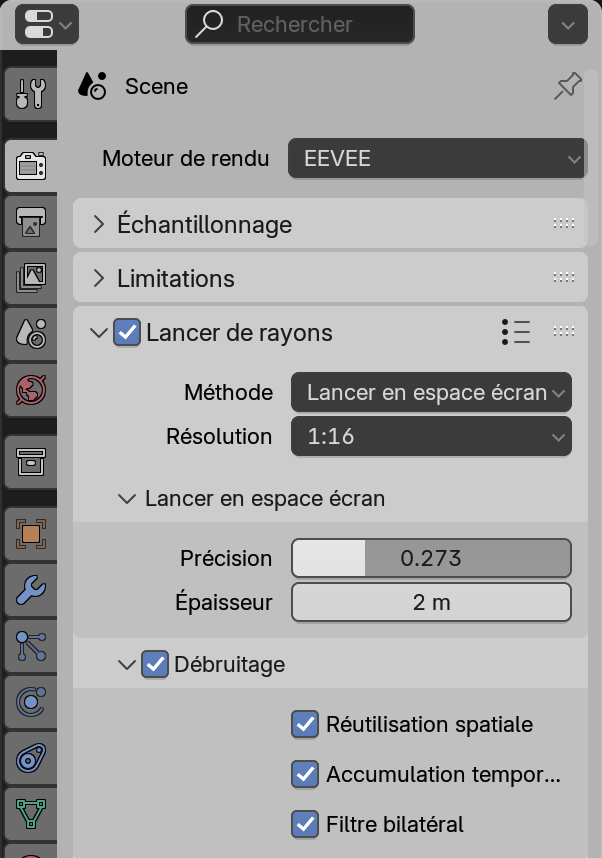Disable the Lancer de rayons checkbox
This screenshot has width=602, height=858.
[127, 332]
